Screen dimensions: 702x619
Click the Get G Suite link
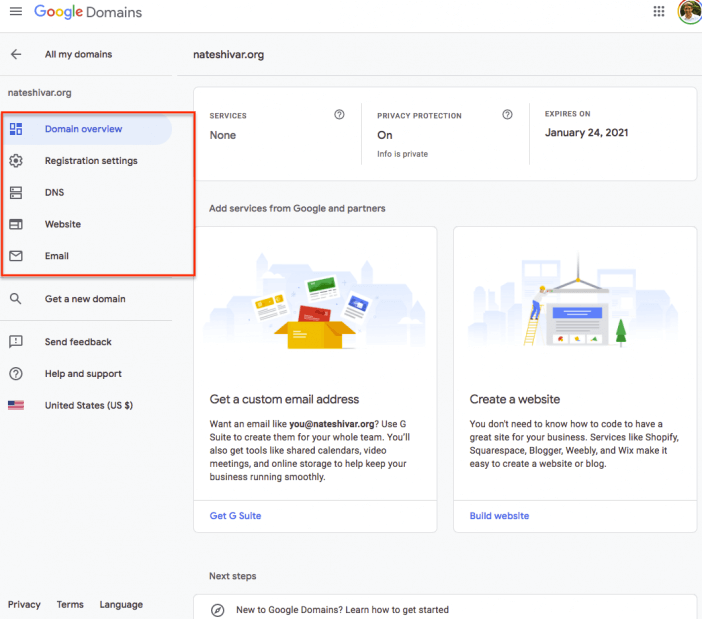tap(235, 516)
